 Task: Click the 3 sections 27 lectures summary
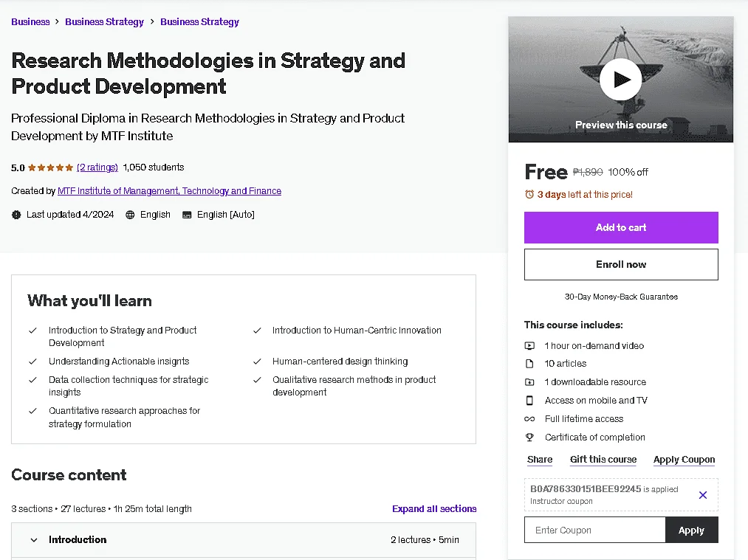[102, 509]
